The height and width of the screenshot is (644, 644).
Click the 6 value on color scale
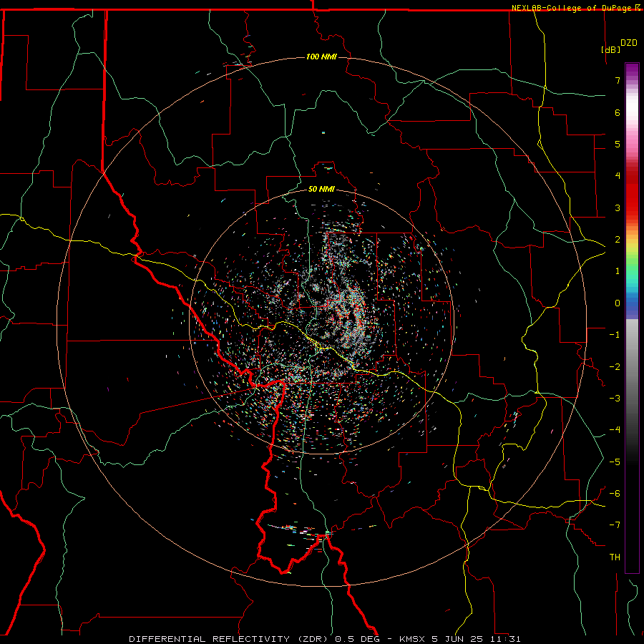(618, 112)
